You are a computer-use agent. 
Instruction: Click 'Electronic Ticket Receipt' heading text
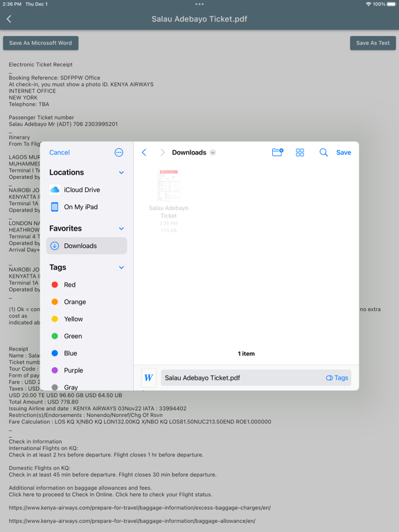(41, 64)
